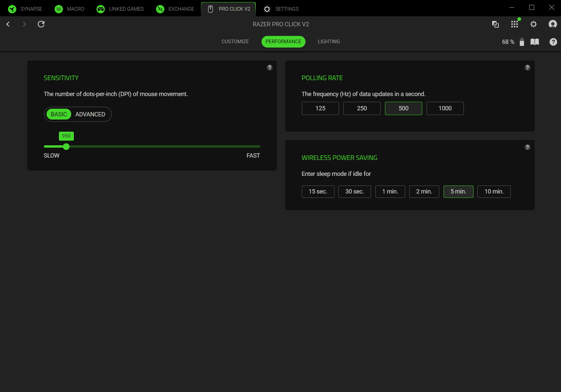Click the help icon beside the guide book
Image resolution: width=561 pixels, height=392 pixels.
tap(553, 42)
